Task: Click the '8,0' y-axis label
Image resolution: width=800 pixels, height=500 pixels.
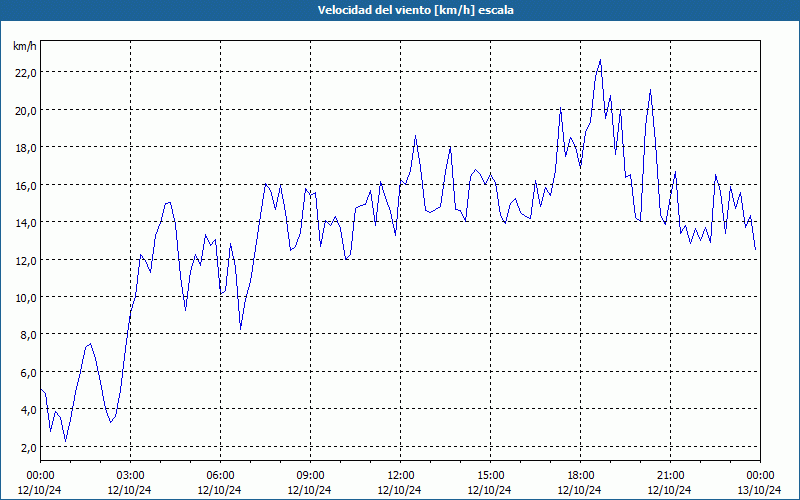Action: point(28,335)
